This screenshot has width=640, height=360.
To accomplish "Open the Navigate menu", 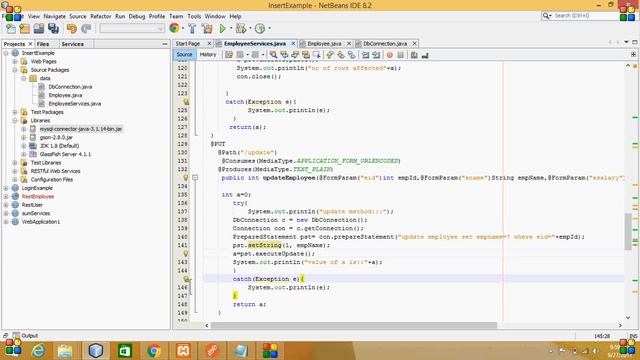I will 55,16.
